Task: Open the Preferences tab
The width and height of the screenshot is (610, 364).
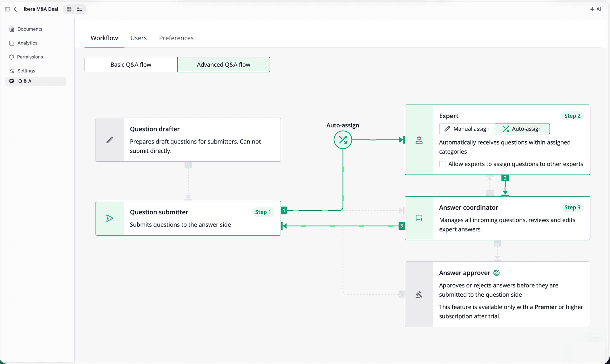Action: tap(176, 38)
